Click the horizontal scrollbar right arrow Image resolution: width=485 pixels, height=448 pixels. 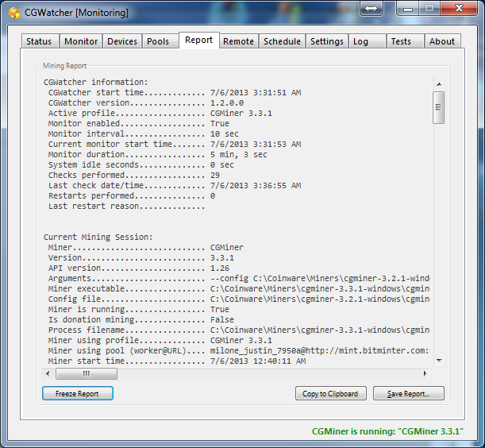click(425, 373)
